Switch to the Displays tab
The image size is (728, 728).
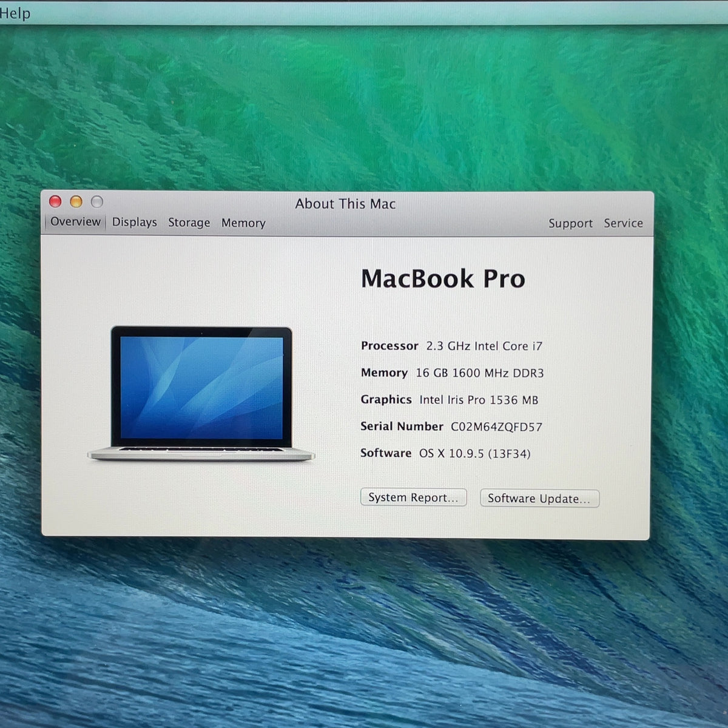(x=135, y=223)
